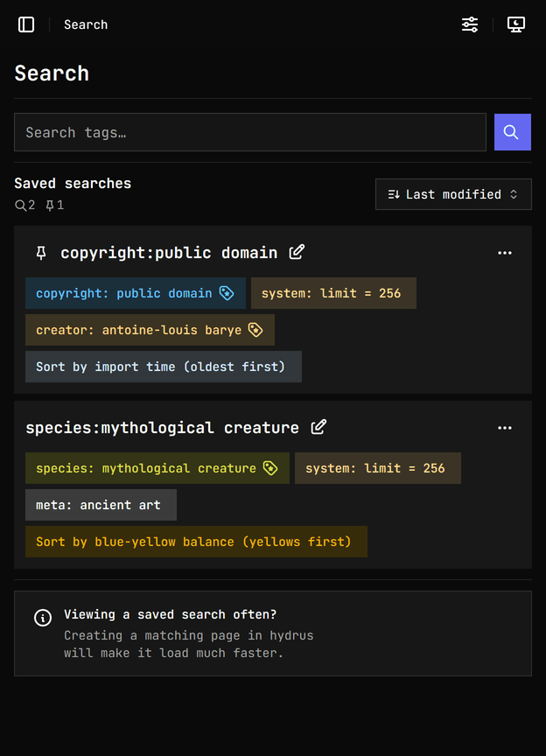Viewport: 546px width, 756px height.
Task: Click the info icon in the hint box
Action: [43, 617]
